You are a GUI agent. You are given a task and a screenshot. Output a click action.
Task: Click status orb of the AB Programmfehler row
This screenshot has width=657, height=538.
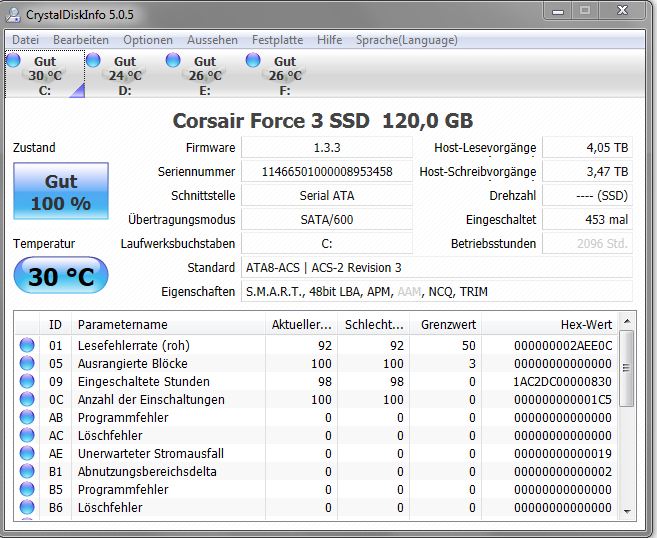[27, 417]
